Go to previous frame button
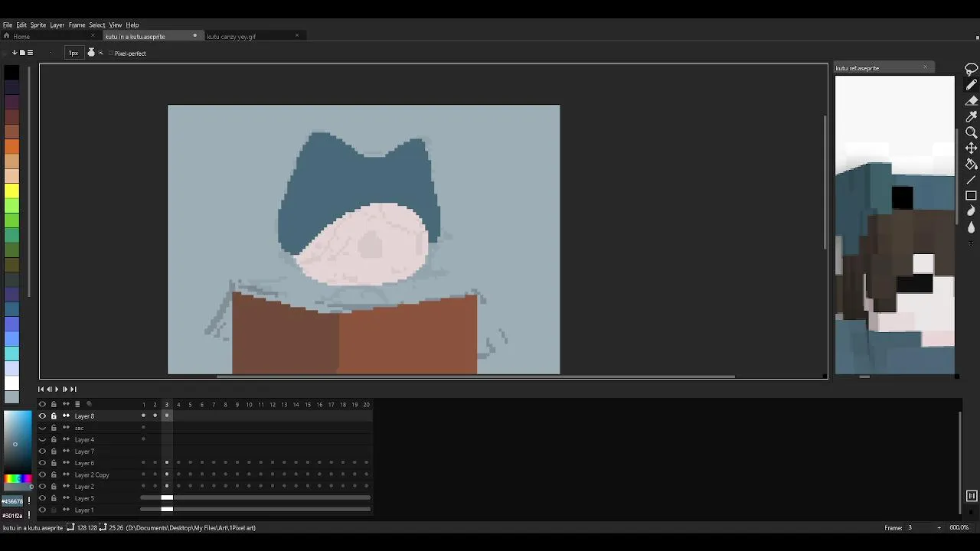 (x=49, y=390)
